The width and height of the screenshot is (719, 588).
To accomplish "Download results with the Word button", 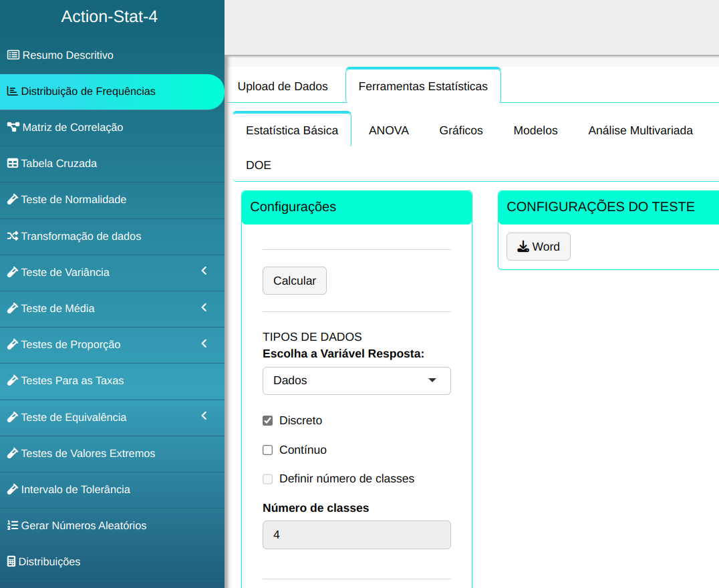I will [x=538, y=247].
